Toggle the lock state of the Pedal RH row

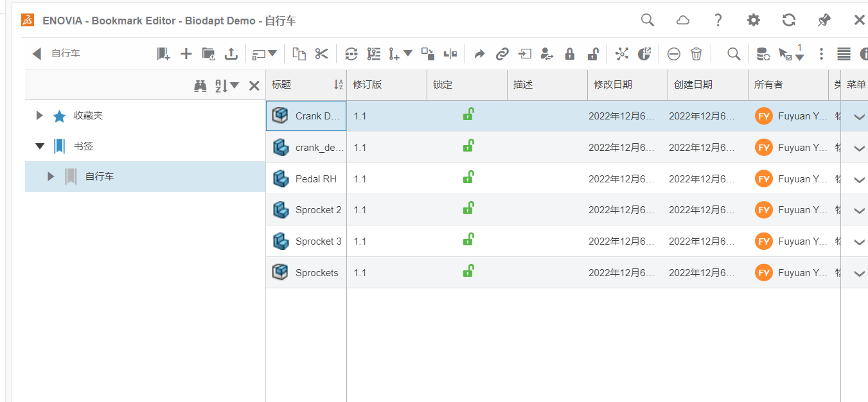(x=468, y=179)
